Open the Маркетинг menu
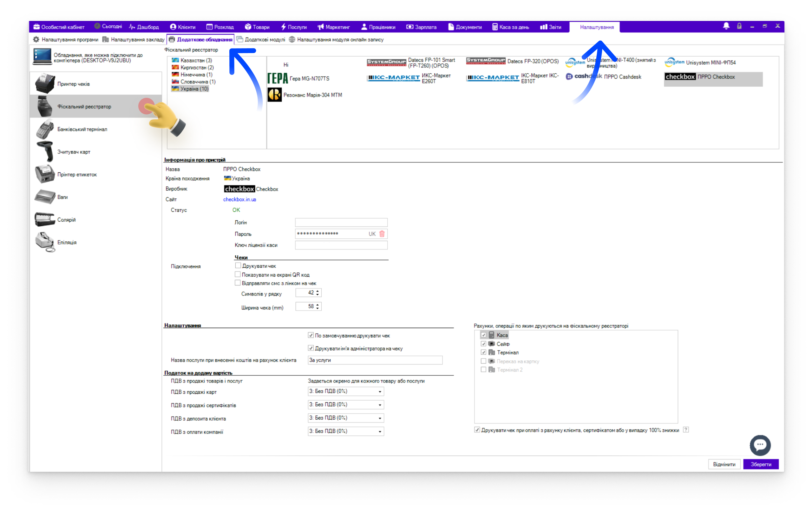This screenshot has width=812, height=508. (x=334, y=27)
